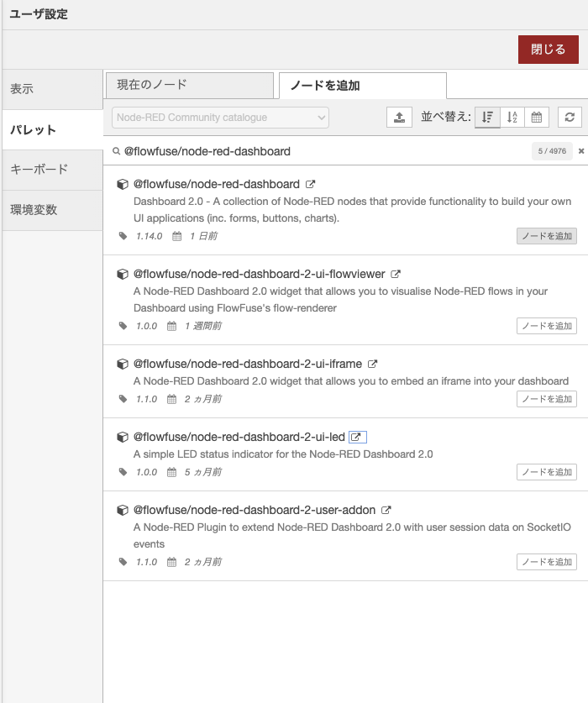Click the 並べ替え: label
This screenshot has width=588, height=703.
pyautogui.click(x=446, y=118)
